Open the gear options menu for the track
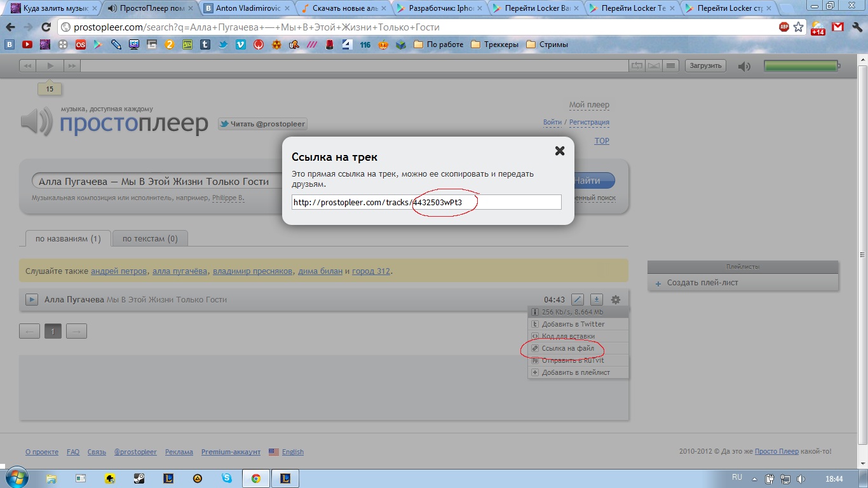Screen dimensions: 868x488 (615, 299)
